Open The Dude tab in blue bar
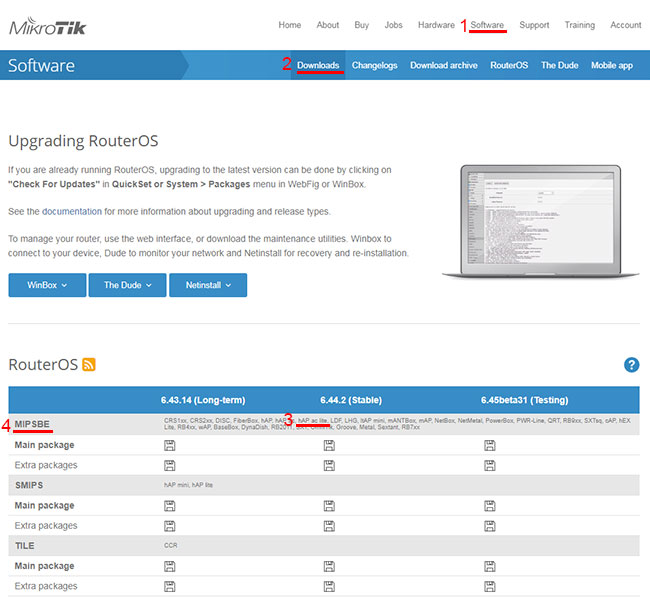650x597 pixels. (560, 65)
